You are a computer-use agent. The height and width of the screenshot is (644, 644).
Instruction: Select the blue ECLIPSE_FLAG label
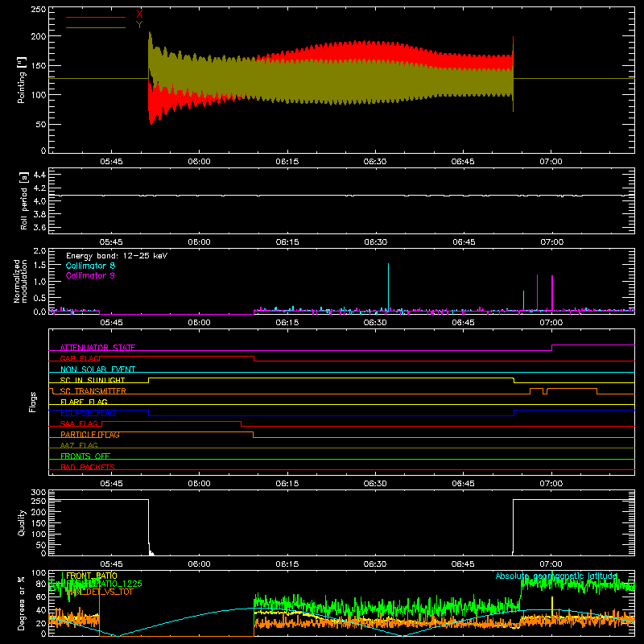coord(88,413)
